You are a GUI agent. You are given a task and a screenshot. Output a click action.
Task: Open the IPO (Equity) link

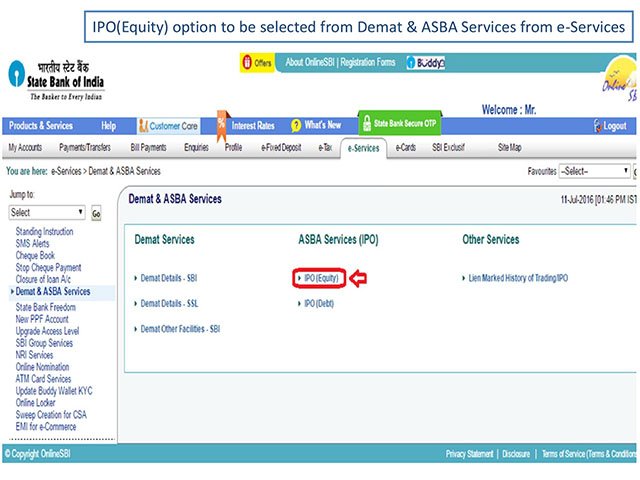(x=321, y=278)
